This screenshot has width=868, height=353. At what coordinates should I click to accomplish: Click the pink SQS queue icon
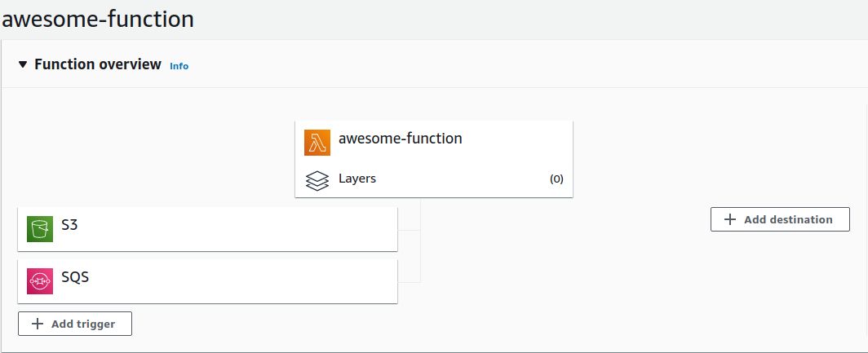pyautogui.click(x=39, y=280)
